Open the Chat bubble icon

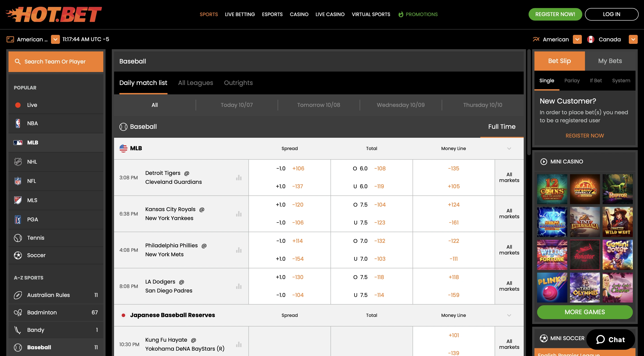coord(602,339)
